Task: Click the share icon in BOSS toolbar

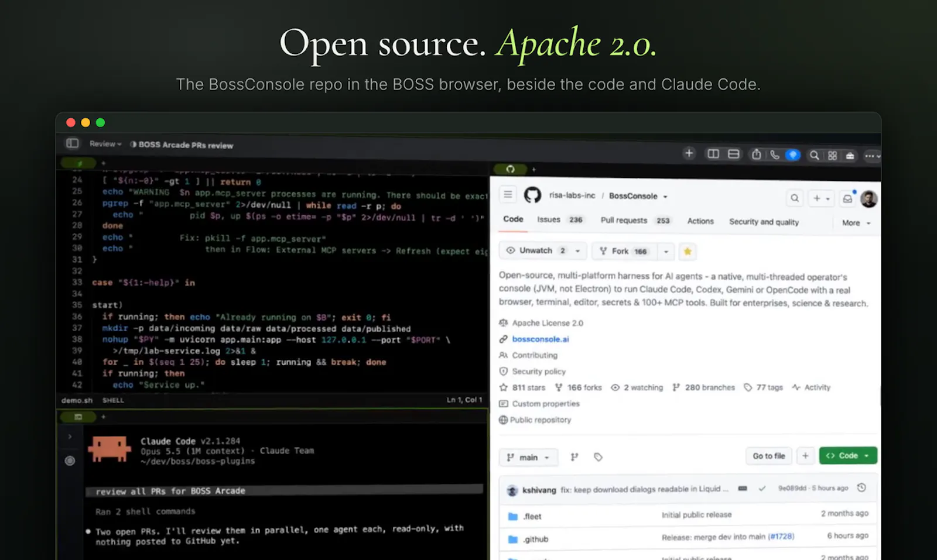Action: pos(756,154)
